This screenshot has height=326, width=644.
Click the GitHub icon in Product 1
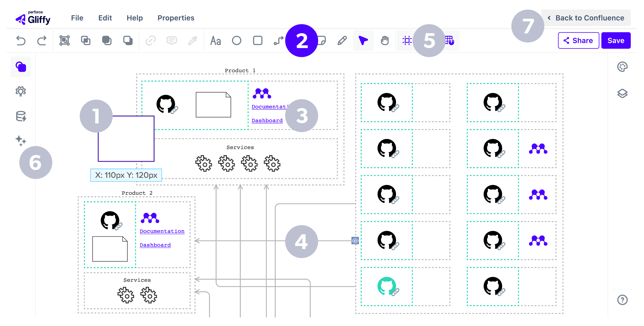click(x=166, y=104)
